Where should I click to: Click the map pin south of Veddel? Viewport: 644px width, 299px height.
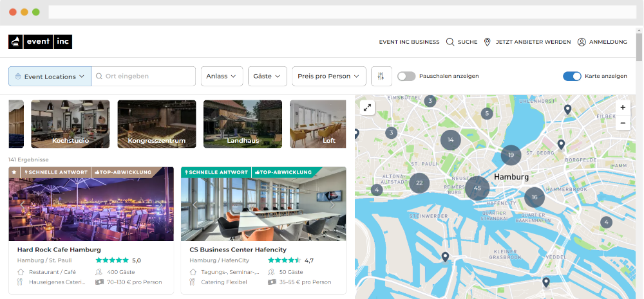(546, 282)
